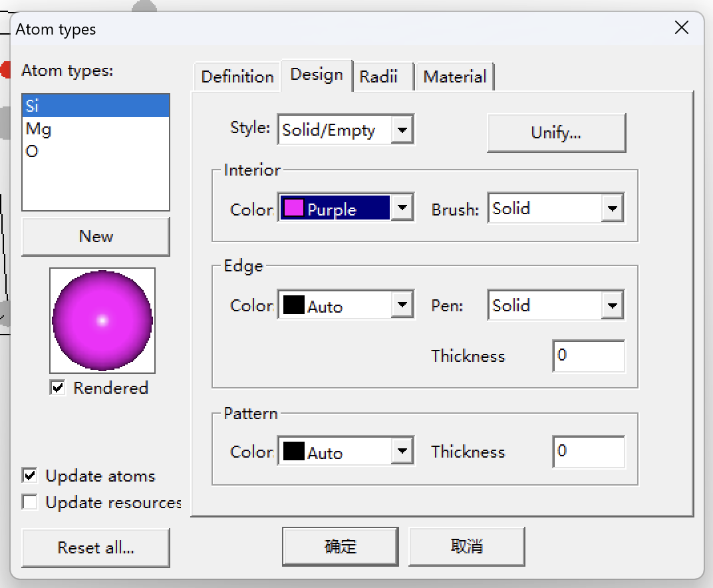713x588 pixels.
Task: Click the purple atom preview sphere
Action: pos(102,320)
